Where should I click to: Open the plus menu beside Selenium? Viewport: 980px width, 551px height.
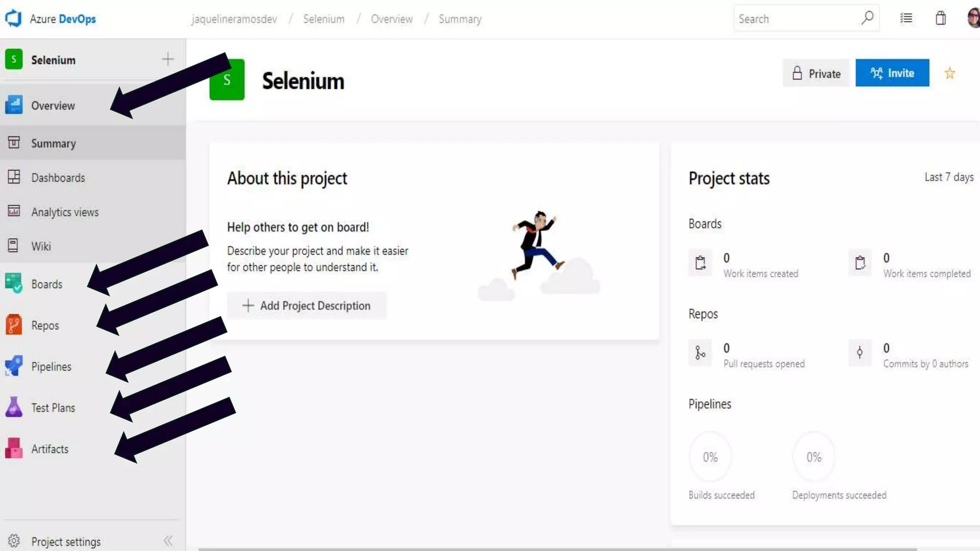pos(167,59)
